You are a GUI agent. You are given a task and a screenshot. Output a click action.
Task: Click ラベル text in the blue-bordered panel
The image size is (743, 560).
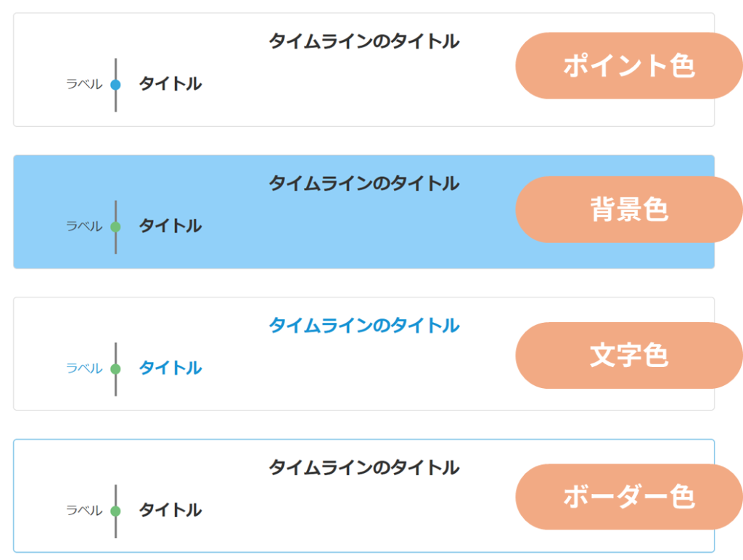pos(84,511)
